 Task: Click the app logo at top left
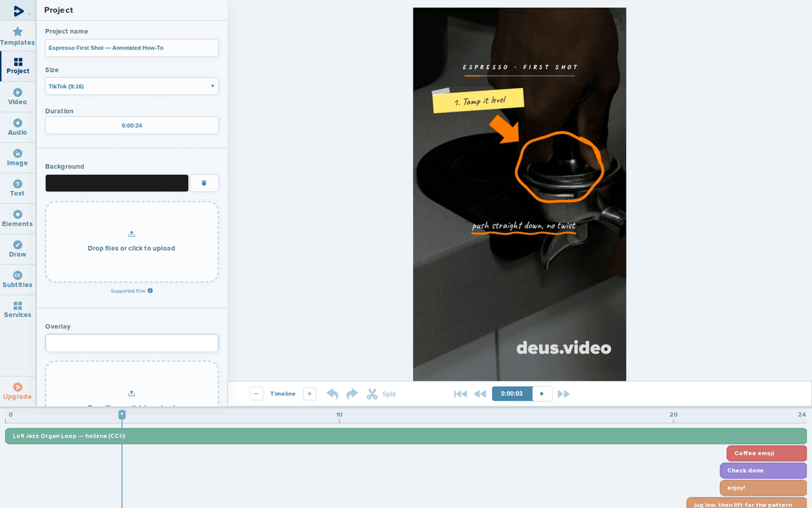pyautogui.click(x=18, y=11)
